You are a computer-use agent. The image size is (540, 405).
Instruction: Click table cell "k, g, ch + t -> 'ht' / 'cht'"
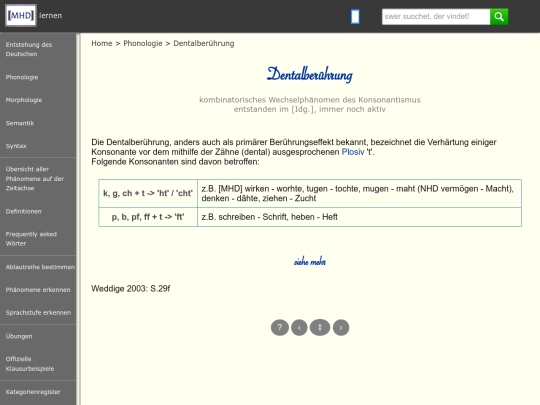click(x=148, y=193)
